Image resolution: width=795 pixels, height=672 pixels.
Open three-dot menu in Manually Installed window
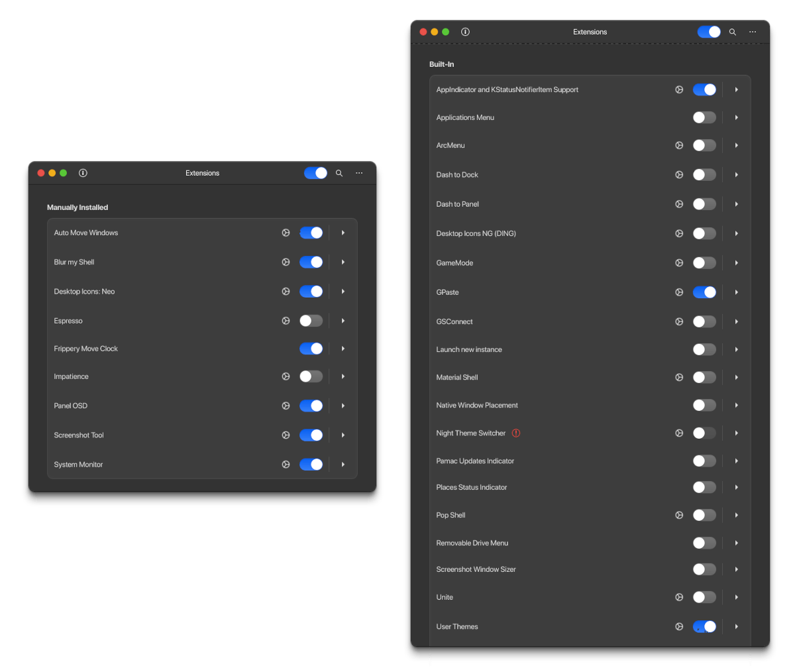click(359, 173)
